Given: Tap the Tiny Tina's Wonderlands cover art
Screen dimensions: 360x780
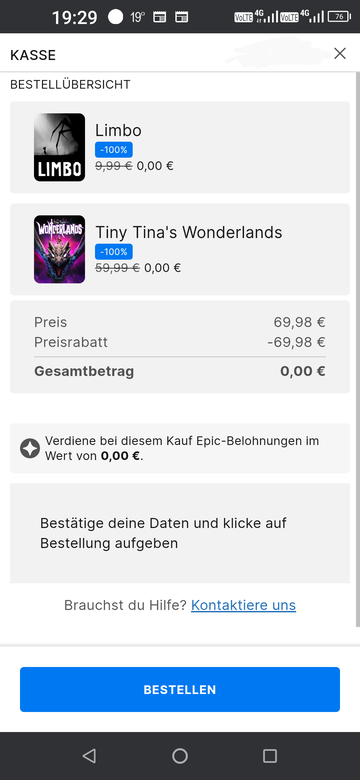Looking at the screenshot, I should point(60,249).
